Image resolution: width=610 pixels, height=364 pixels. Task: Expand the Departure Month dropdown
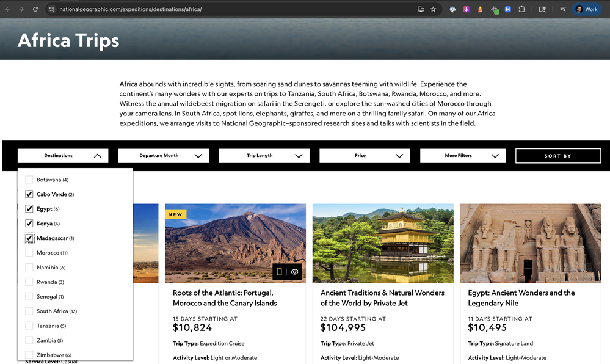click(164, 156)
